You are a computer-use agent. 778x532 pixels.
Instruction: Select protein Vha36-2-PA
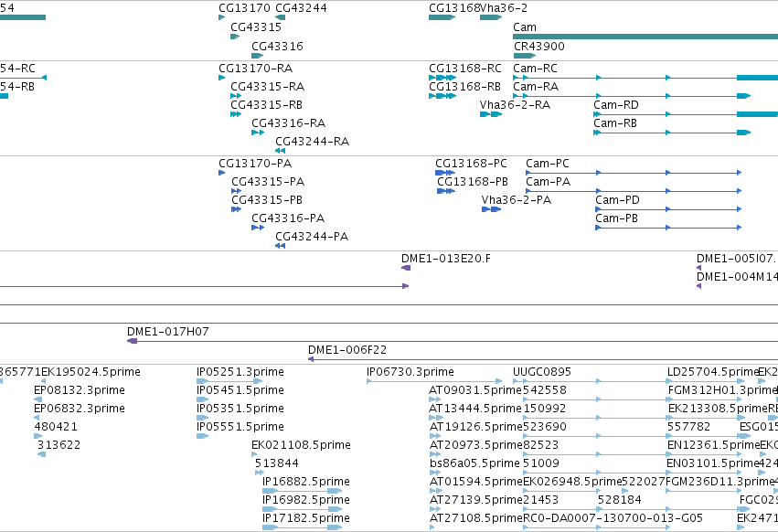tap(517, 200)
